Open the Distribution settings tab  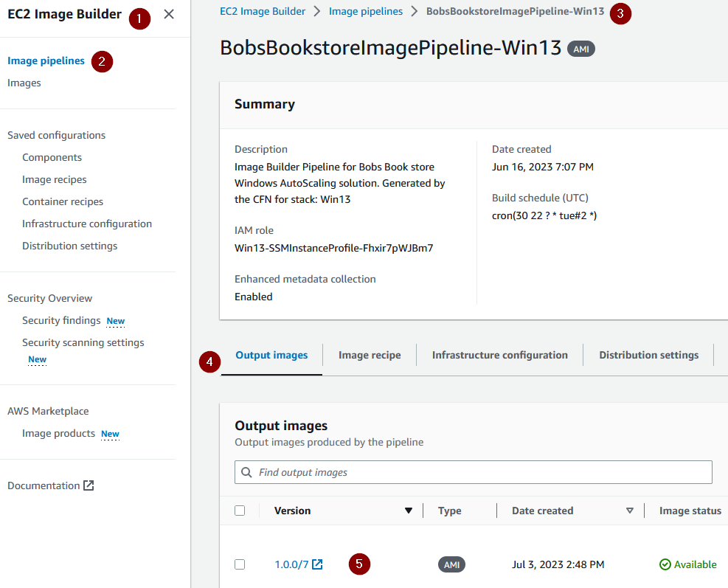click(648, 355)
